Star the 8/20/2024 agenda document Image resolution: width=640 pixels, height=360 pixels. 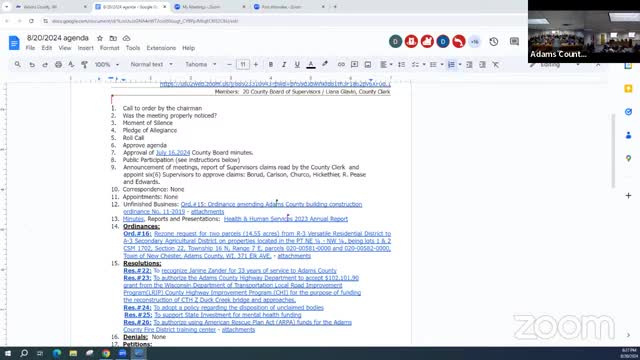pos(100,38)
